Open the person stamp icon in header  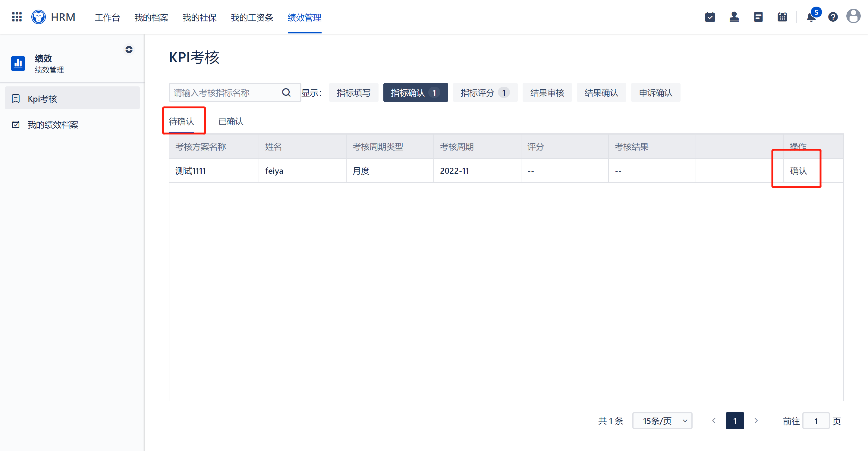click(734, 17)
